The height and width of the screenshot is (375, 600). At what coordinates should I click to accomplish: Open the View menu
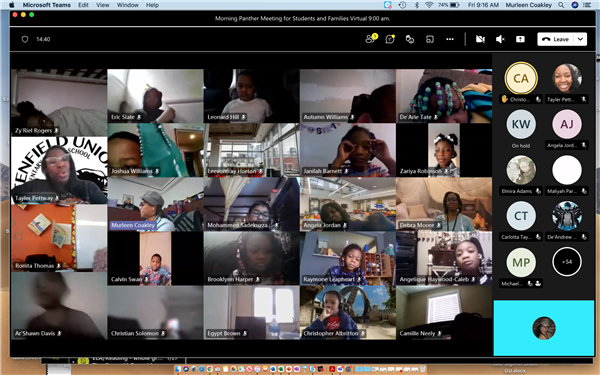tap(102, 5)
